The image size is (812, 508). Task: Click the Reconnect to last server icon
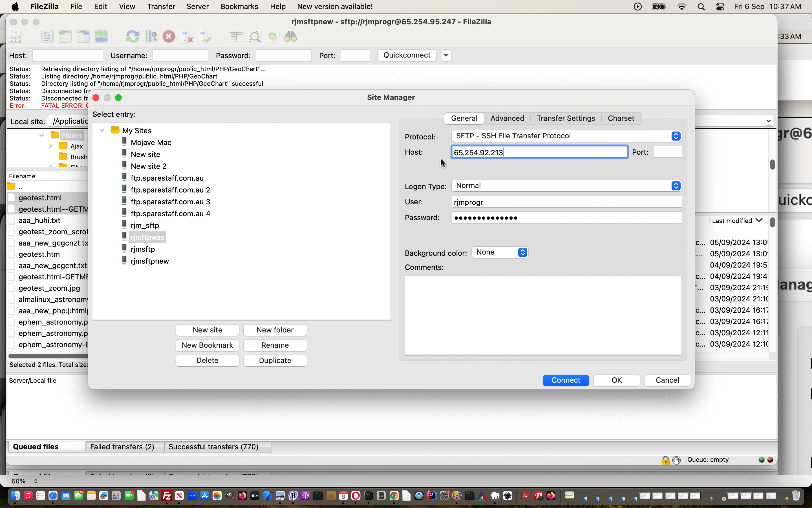(x=205, y=37)
